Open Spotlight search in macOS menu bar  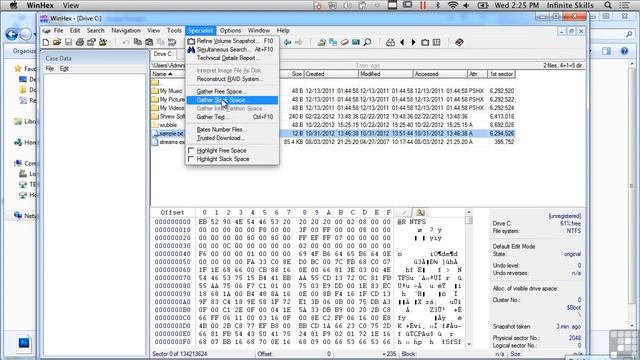pyautogui.click(x=608, y=5)
